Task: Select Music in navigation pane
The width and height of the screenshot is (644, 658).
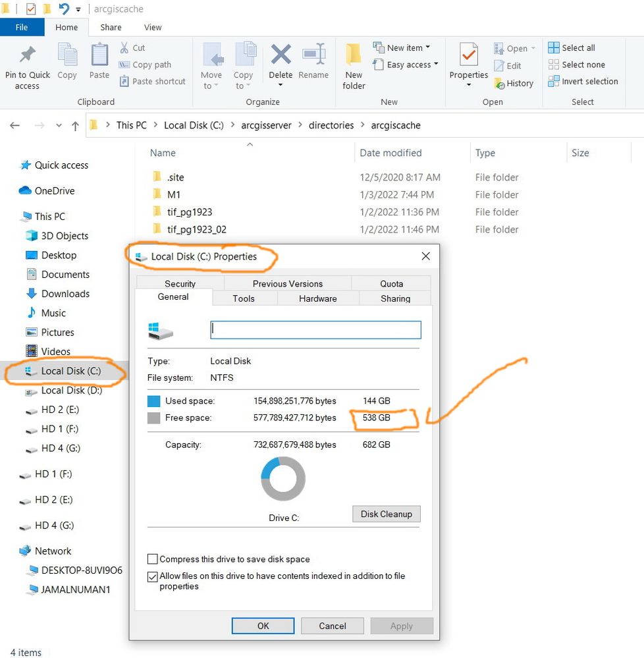Action: click(46, 313)
